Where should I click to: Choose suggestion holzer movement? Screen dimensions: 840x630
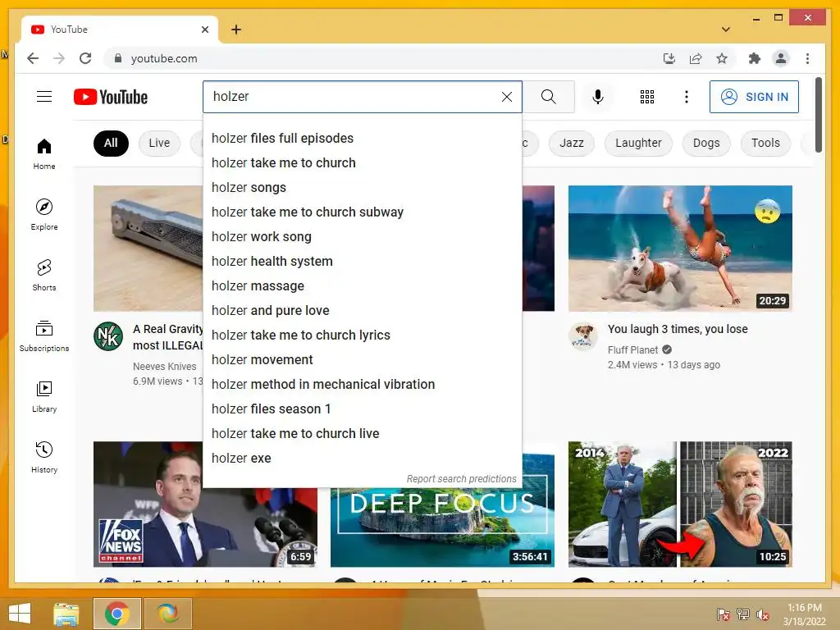[x=362, y=360]
